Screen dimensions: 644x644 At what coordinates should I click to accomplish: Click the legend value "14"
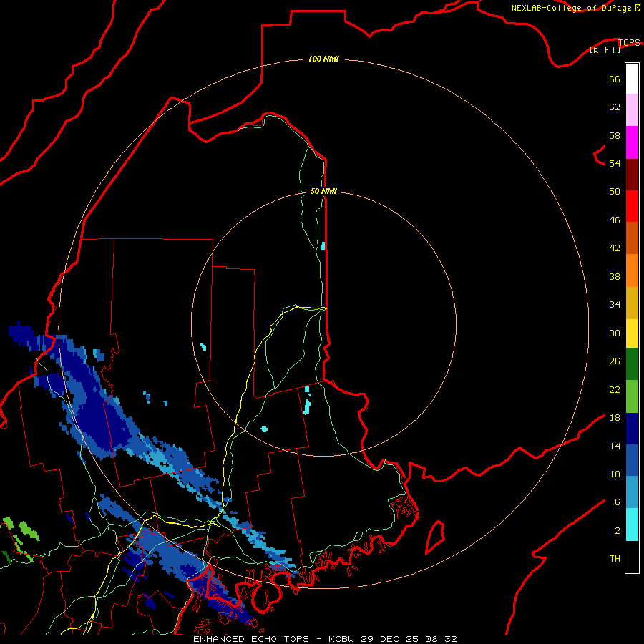tap(615, 446)
